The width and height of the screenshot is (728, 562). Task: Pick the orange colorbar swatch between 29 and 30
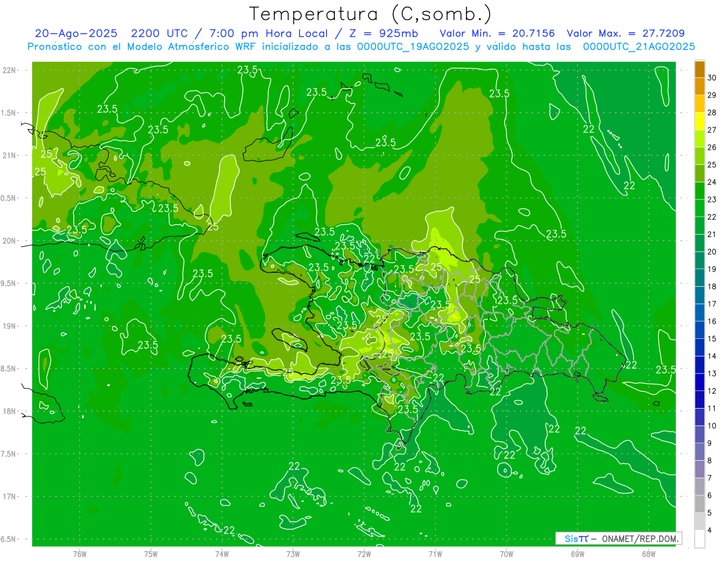tap(699, 87)
